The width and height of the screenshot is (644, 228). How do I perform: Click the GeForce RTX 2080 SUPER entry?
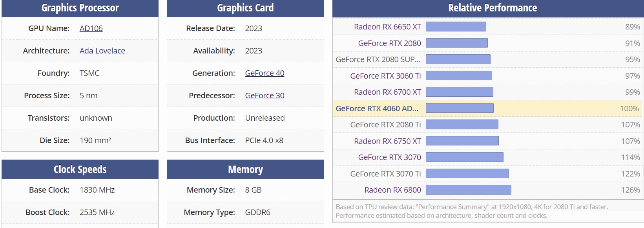click(x=378, y=59)
